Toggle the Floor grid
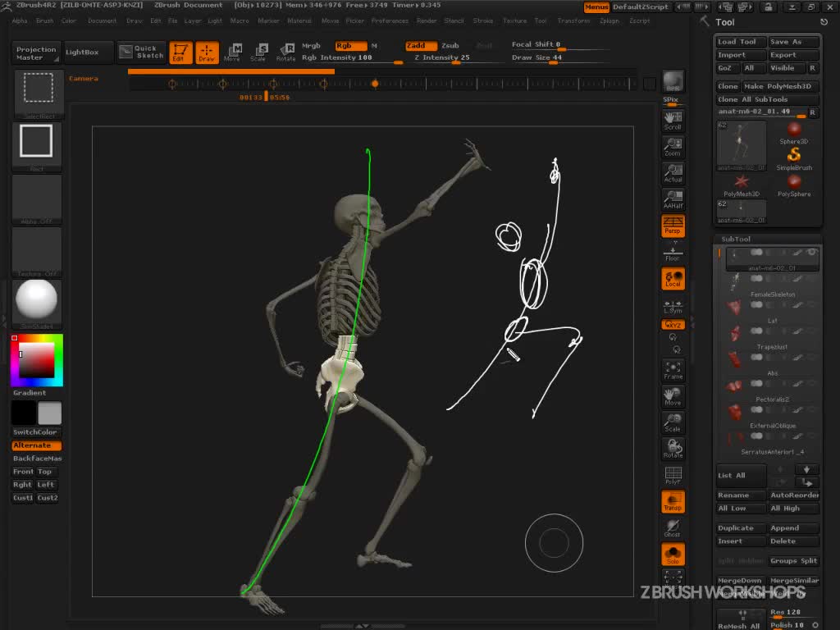Viewport: 840px width, 630px height. pos(673,253)
